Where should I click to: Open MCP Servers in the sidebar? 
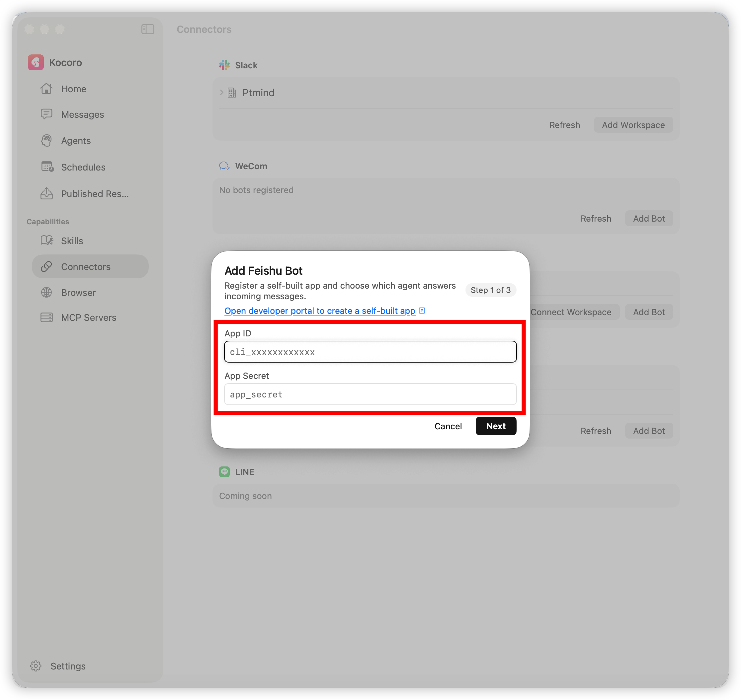point(90,317)
